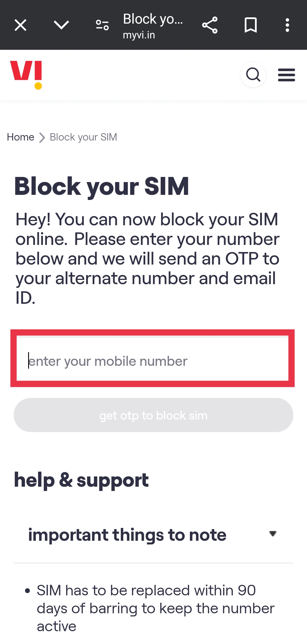This screenshot has width=307, height=644.
Task: Tap the help & support heading
Action: (81, 480)
